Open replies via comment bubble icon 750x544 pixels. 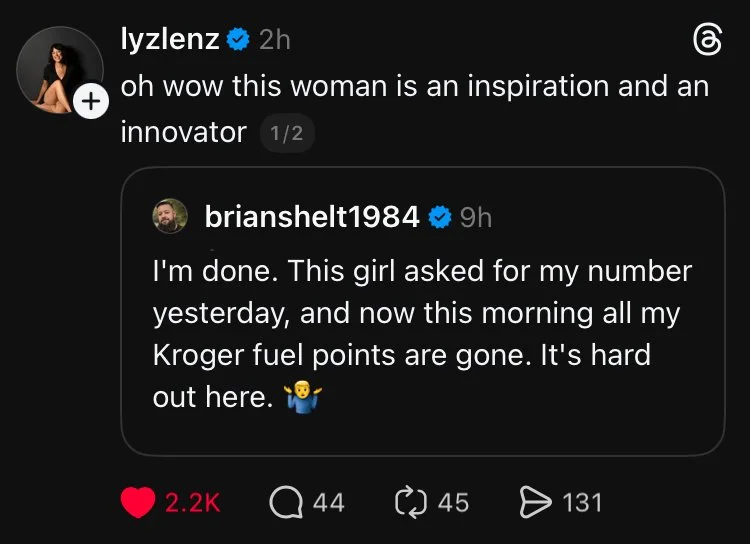(x=286, y=503)
